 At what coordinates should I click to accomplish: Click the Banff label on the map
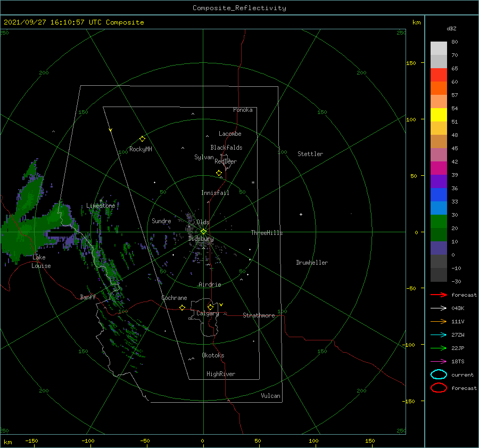pos(88,297)
